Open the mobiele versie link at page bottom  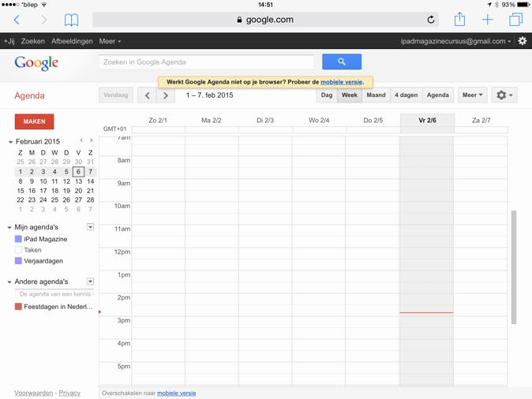tap(177, 393)
